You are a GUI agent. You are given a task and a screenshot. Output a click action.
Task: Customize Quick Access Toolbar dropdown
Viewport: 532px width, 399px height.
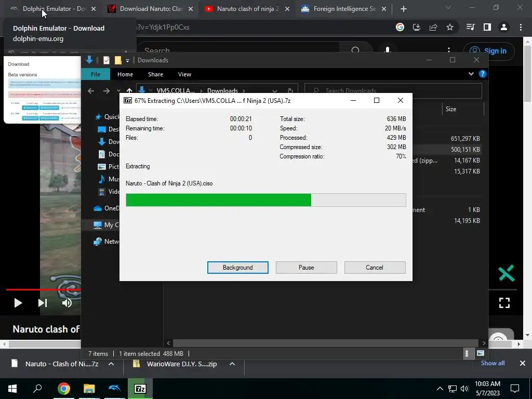point(128,60)
